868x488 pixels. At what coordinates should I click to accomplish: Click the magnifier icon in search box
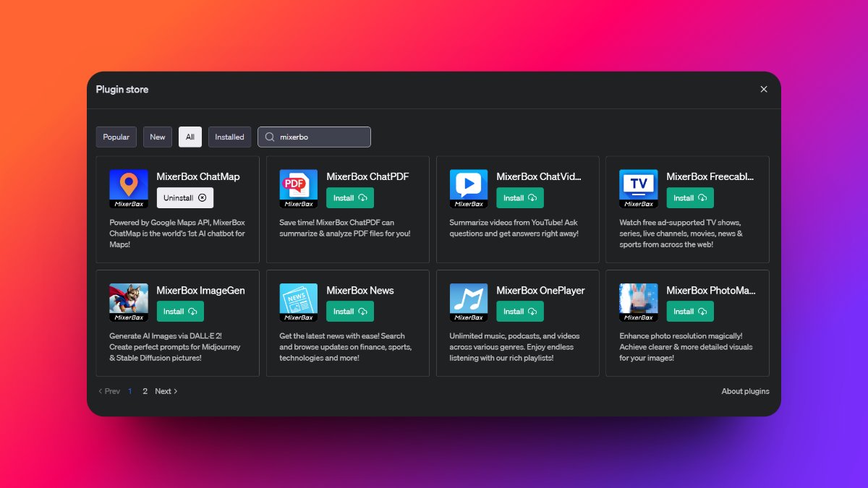270,137
